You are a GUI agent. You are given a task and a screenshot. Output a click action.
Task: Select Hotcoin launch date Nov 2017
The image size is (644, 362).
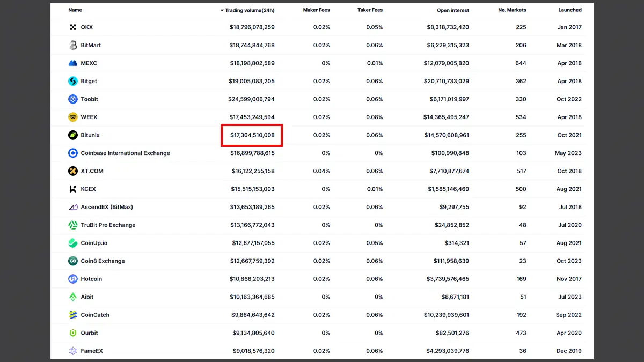(x=569, y=279)
